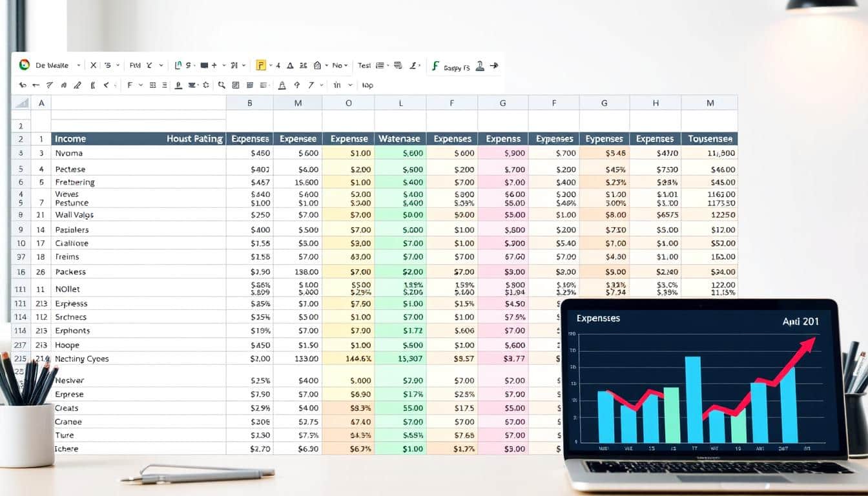Click the triangle icon after the 4

point(290,66)
